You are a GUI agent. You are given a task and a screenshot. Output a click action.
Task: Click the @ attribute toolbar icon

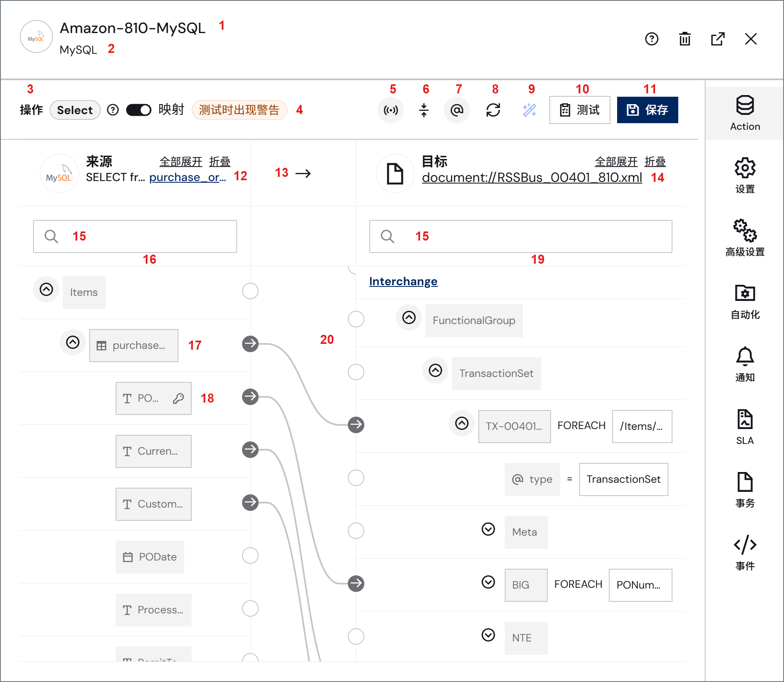pos(457,110)
